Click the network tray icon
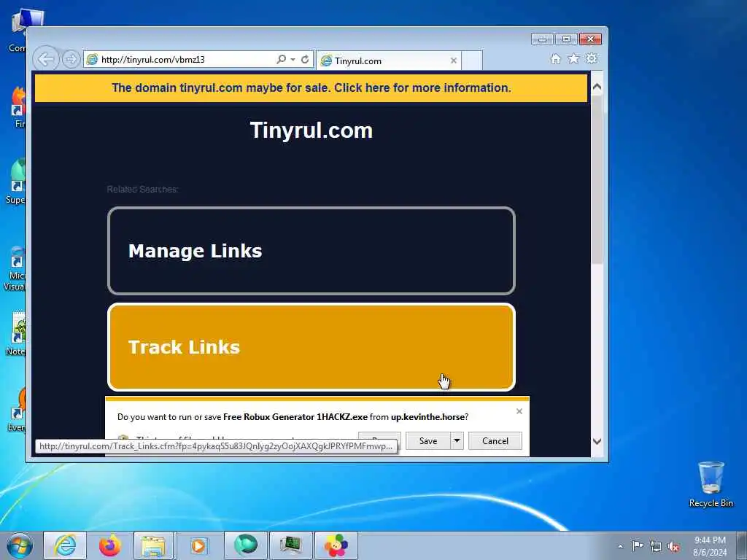Viewport: 747px width, 560px height. coord(656,547)
